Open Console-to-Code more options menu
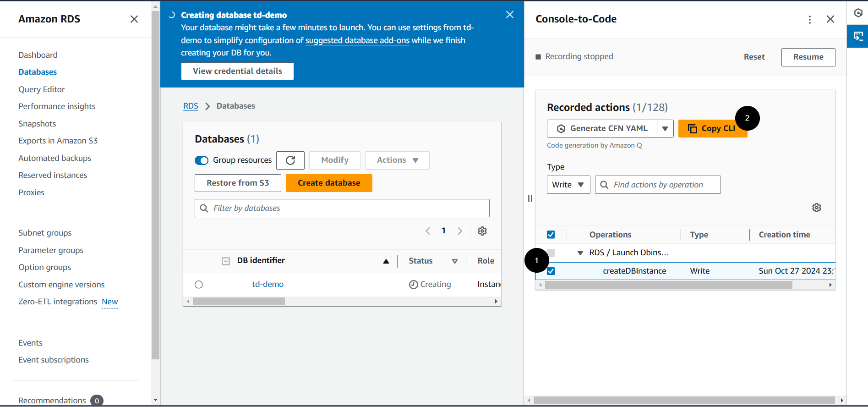The height and width of the screenshot is (407, 868). (810, 19)
